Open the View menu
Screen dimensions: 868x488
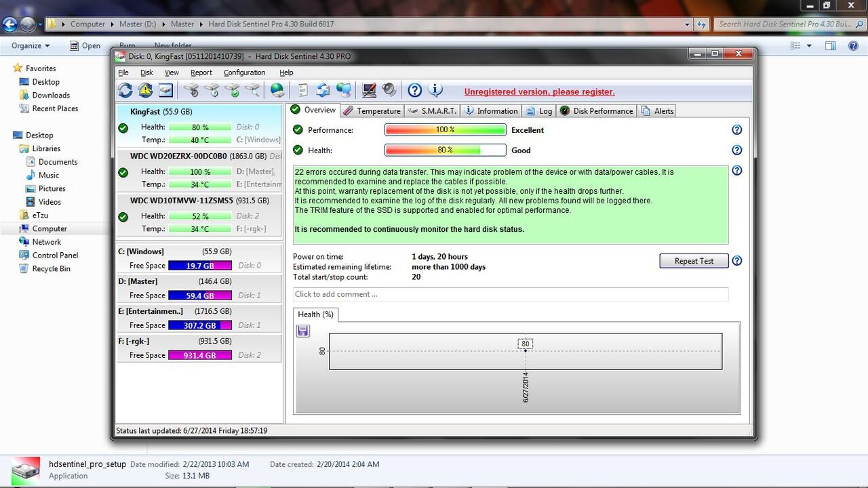tap(172, 73)
